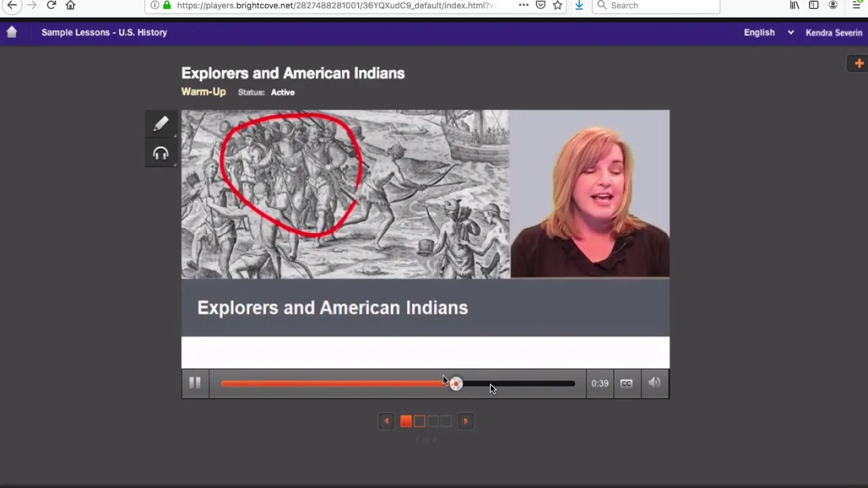Select the first filled orange page square
Viewport: 868px width, 488px height.
click(406, 422)
